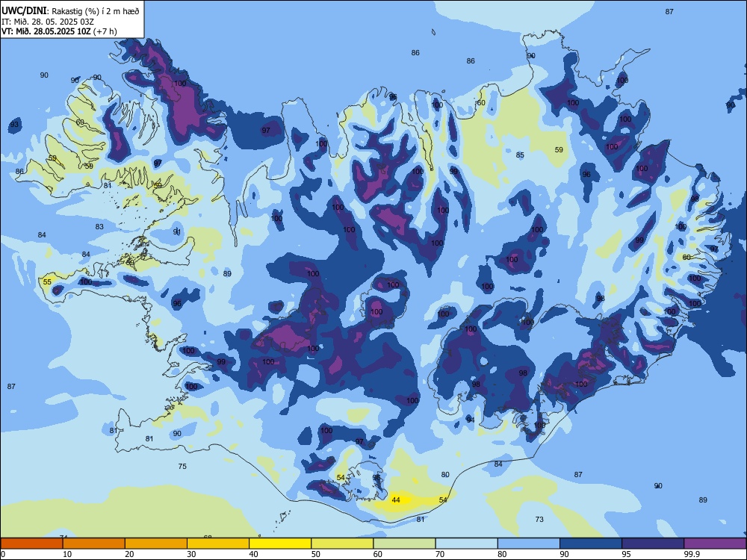Screen dimensions: 747x560
Task: Pick the bright yellow 40–50 legend swatch
Action: (x=280, y=544)
